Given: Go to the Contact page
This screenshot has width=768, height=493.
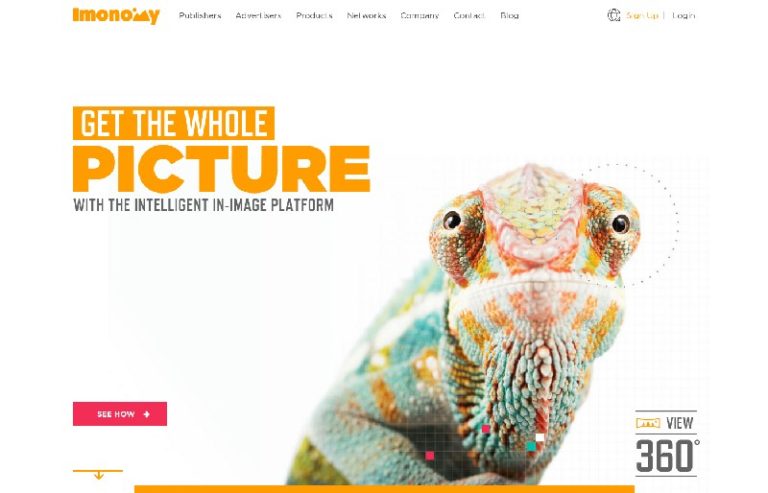Looking at the screenshot, I should click(x=469, y=16).
